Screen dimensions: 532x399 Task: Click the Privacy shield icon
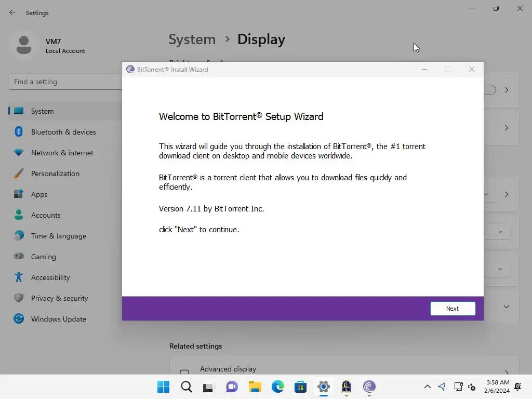tap(19, 298)
